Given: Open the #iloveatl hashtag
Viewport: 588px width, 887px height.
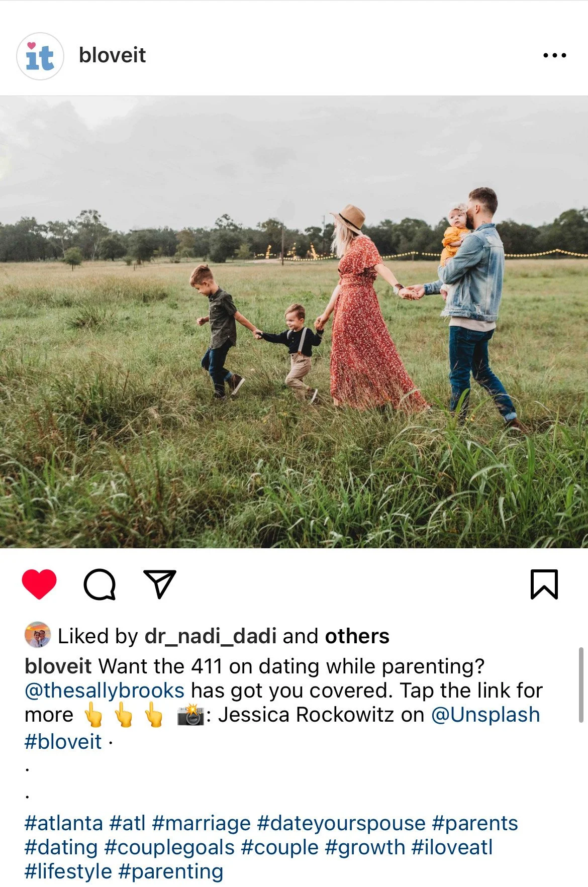Looking at the screenshot, I should [x=452, y=847].
